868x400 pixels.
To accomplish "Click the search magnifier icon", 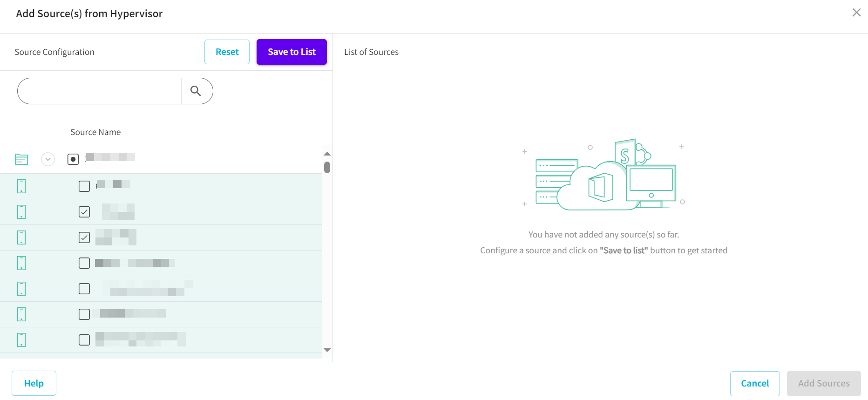I will click(196, 91).
